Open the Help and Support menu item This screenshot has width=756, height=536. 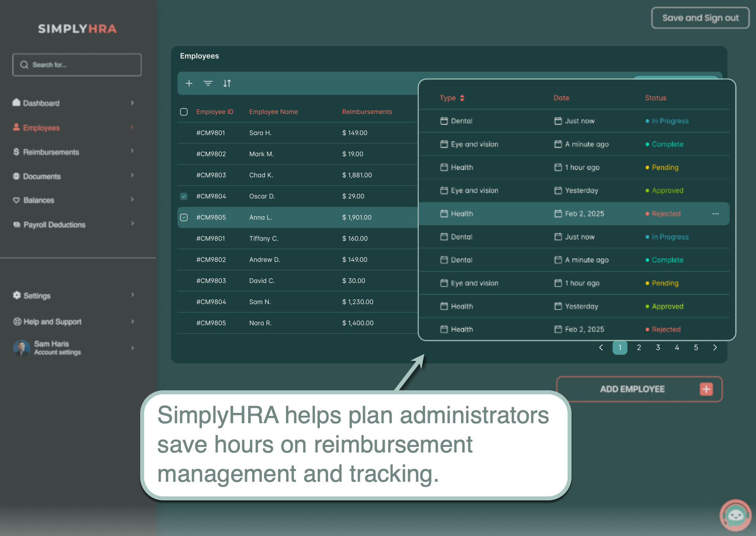[53, 322]
